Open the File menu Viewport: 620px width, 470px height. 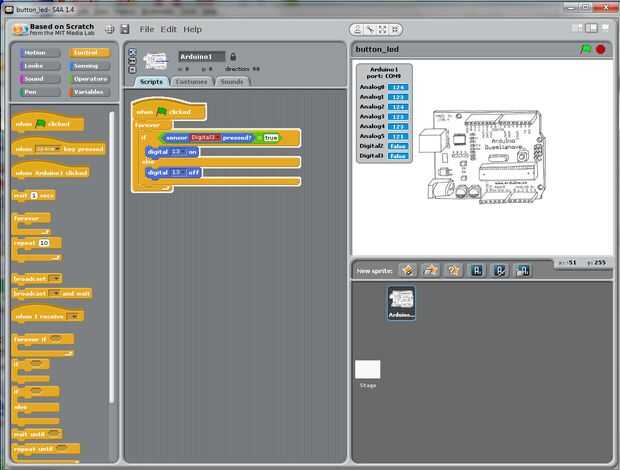[147, 29]
